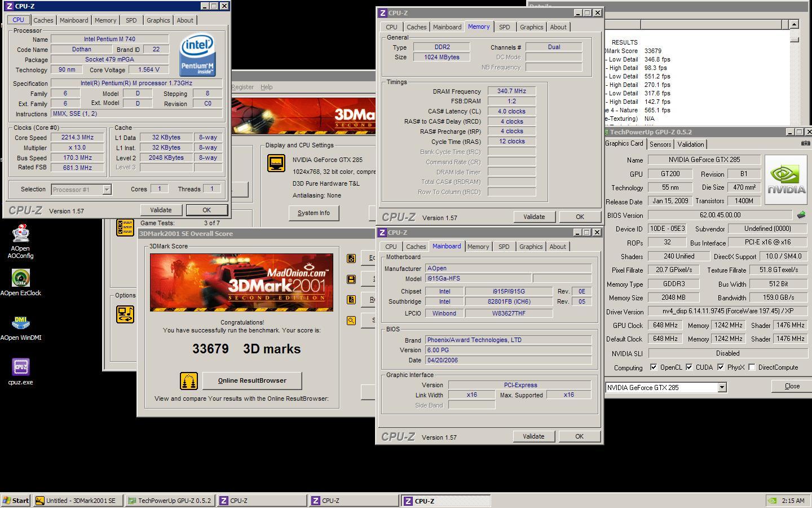
Task: Click Validate in CPU-Z CPU window
Action: pyautogui.click(x=161, y=210)
